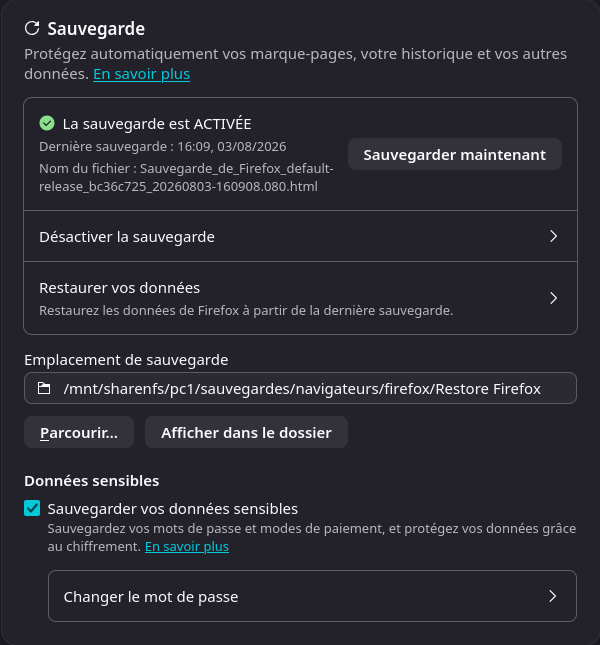Click the backup file name text
This screenshot has width=600, height=645.
coord(186,178)
